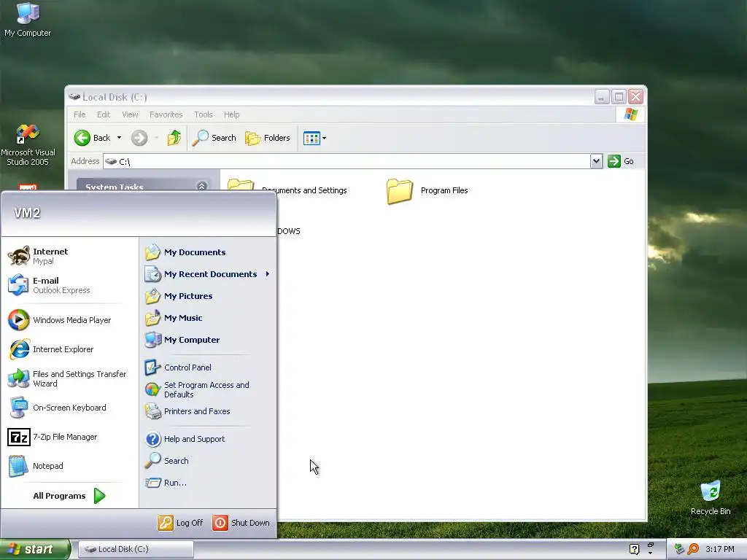Click the Search toolbar button in Explorer
Viewport: 747px width, 560px height.
214,138
